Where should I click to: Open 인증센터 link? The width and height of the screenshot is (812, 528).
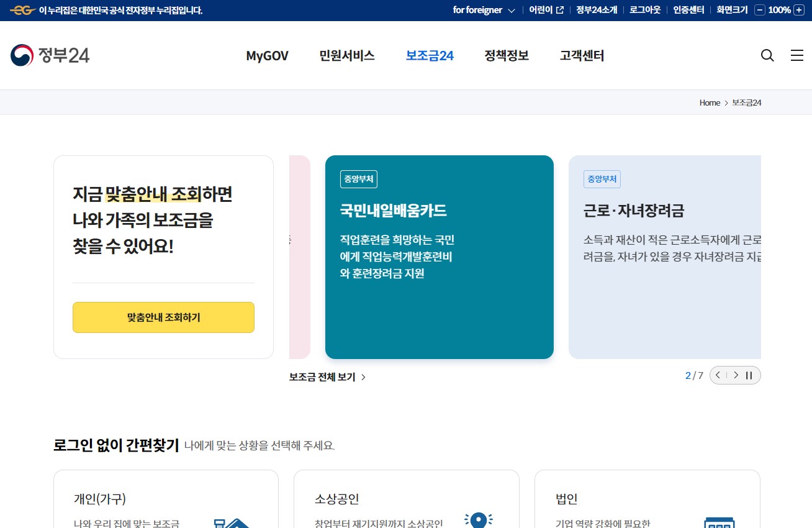click(688, 10)
